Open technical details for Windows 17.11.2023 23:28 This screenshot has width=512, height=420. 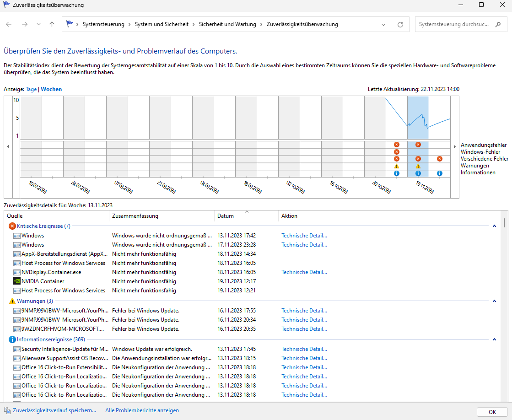point(304,245)
